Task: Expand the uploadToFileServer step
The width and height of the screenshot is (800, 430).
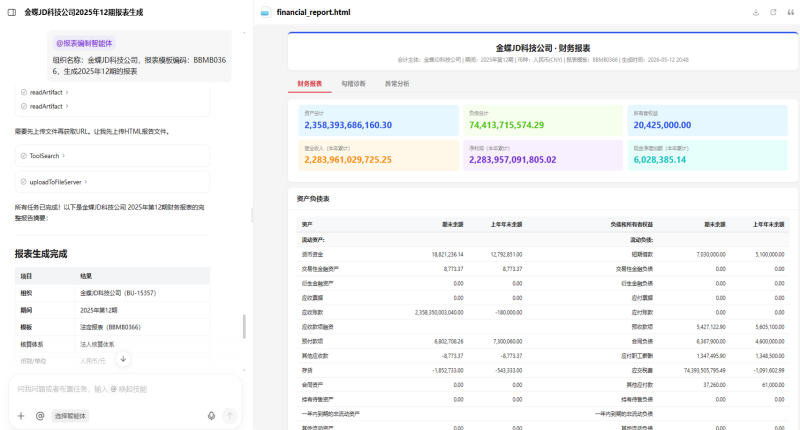Action: [55, 182]
